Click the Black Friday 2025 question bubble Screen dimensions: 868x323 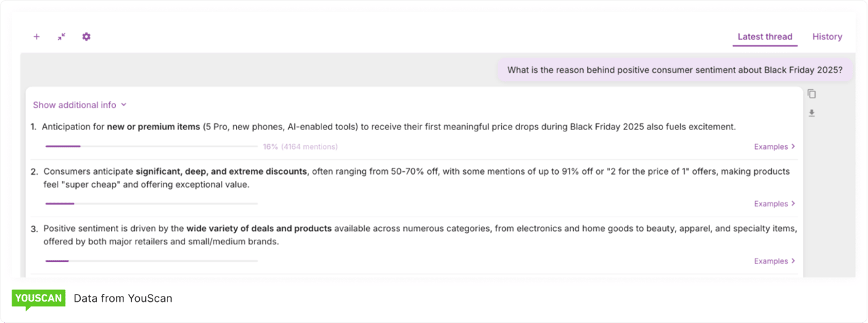pyautogui.click(x=675, y=70)
